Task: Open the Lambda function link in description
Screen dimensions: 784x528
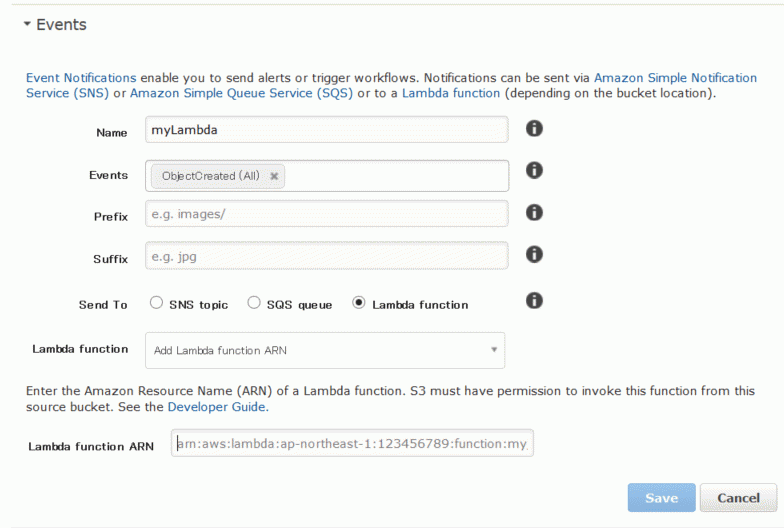Action: tap(451, 93)
